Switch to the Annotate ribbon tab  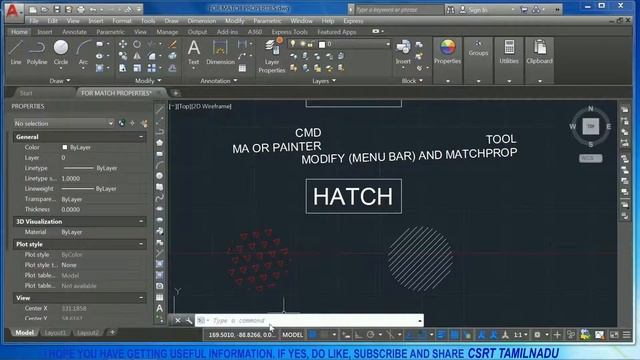[74, 32]
